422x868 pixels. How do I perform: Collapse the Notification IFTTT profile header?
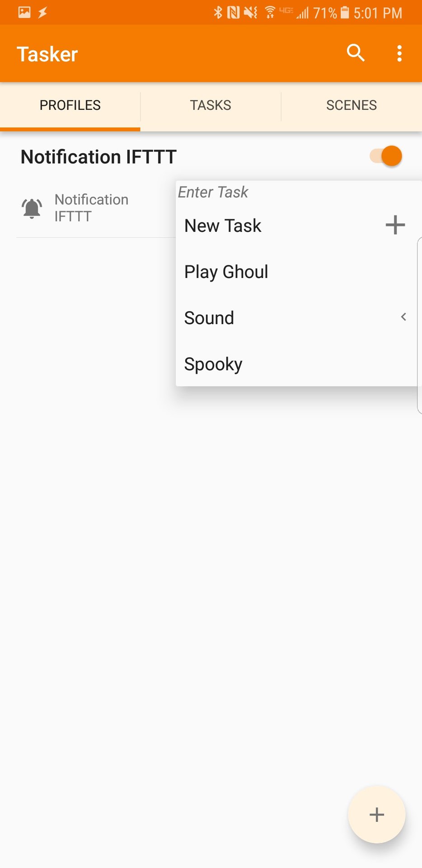coord(98,157)
